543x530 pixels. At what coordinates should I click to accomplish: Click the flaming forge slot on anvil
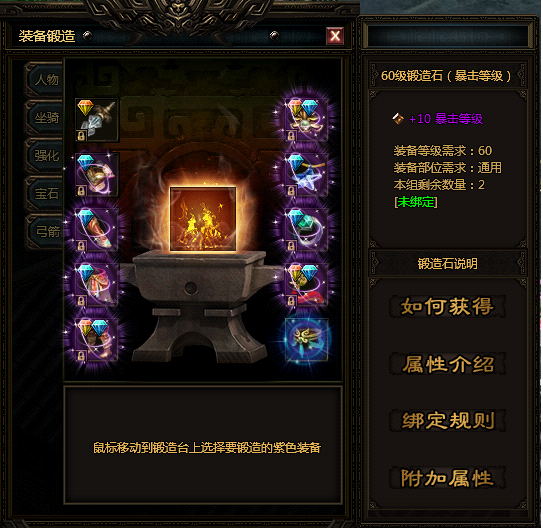click(x=203, y=219)
